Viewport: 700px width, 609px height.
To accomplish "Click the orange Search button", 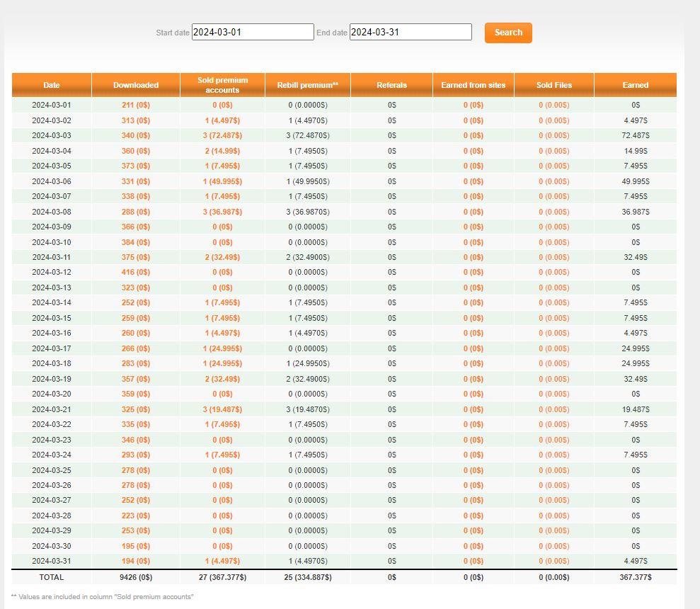I will [x=508, y=33].
